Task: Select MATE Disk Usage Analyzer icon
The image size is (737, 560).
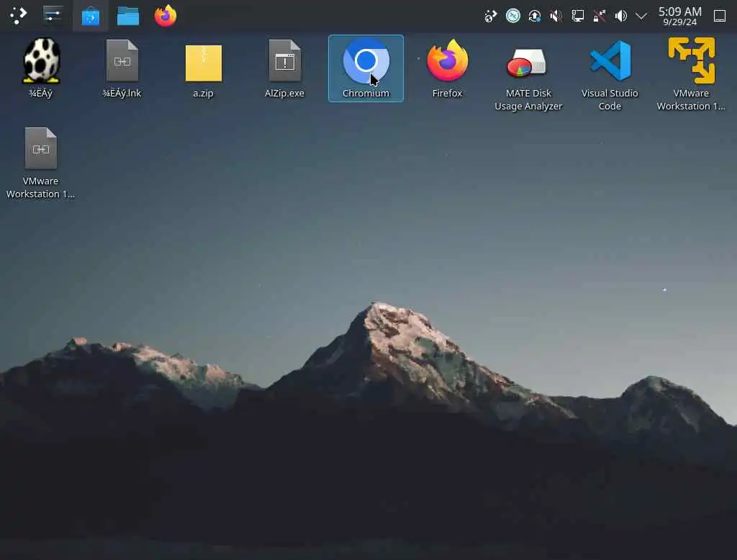Action: (x=526, y=63)
